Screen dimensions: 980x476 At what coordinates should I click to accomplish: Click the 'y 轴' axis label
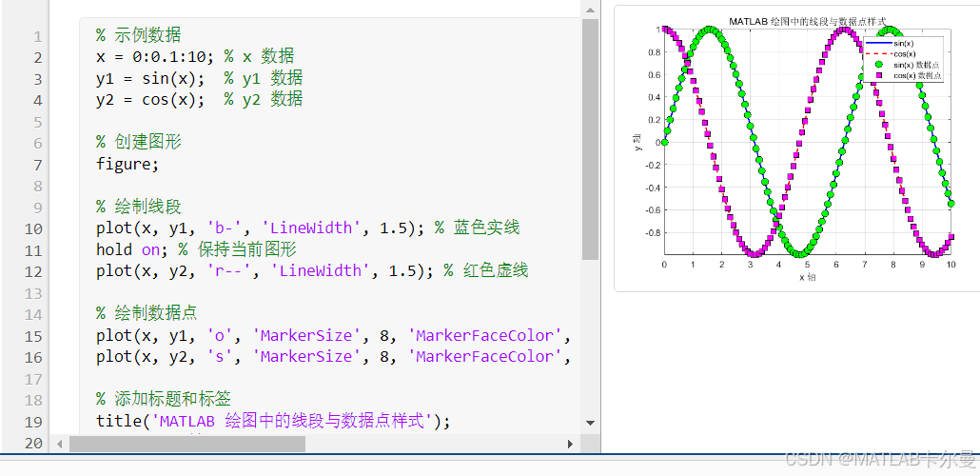[x=637, y=143]
